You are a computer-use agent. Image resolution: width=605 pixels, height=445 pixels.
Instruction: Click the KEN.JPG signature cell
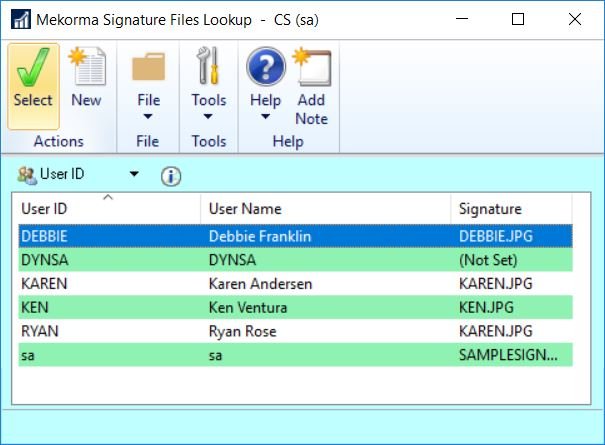pos(486,308)
